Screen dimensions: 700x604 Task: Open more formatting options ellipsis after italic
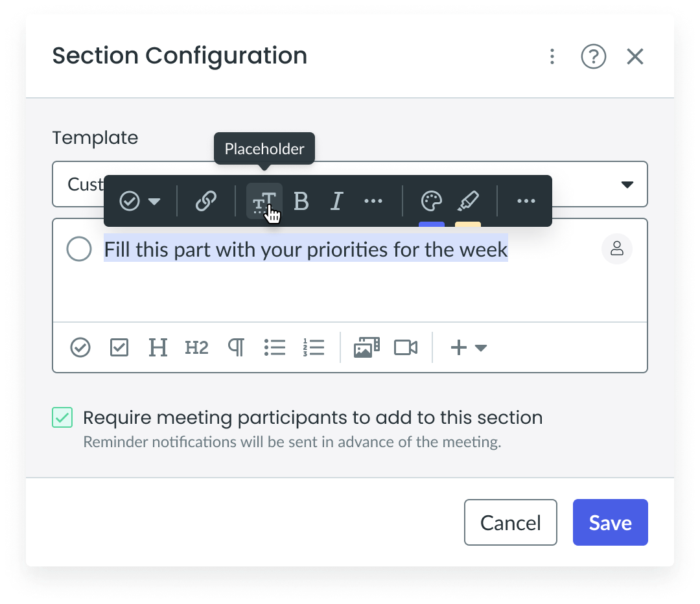[373, 202]
